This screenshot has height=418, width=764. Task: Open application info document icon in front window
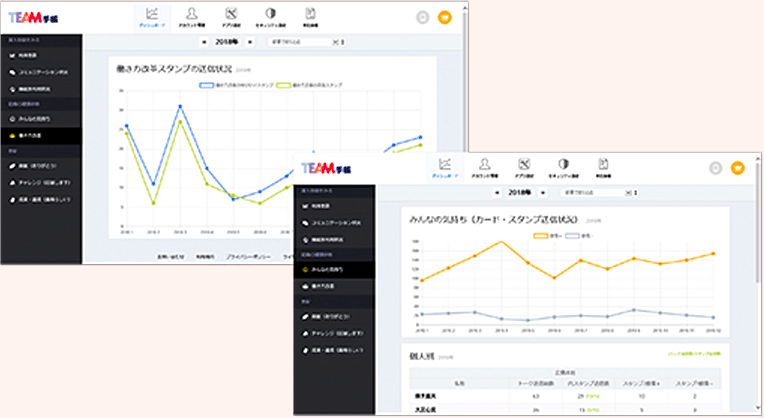coord(602,168)
